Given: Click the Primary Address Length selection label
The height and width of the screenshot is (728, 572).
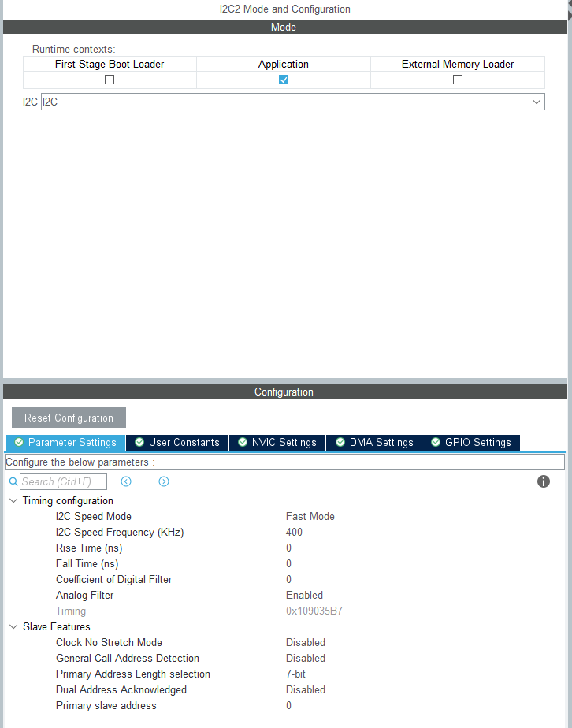Looking at the screenshot, I should coord(133,674).
